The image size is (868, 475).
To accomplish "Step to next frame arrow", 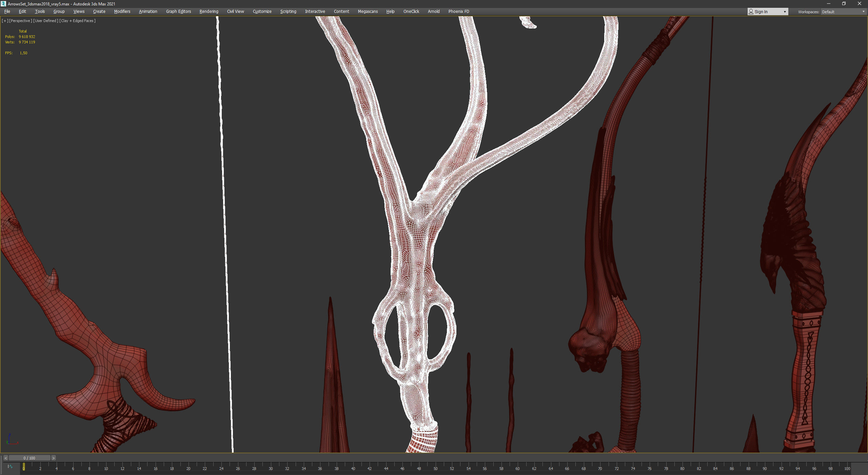I will pyautogui.click(x=53, y=458).
